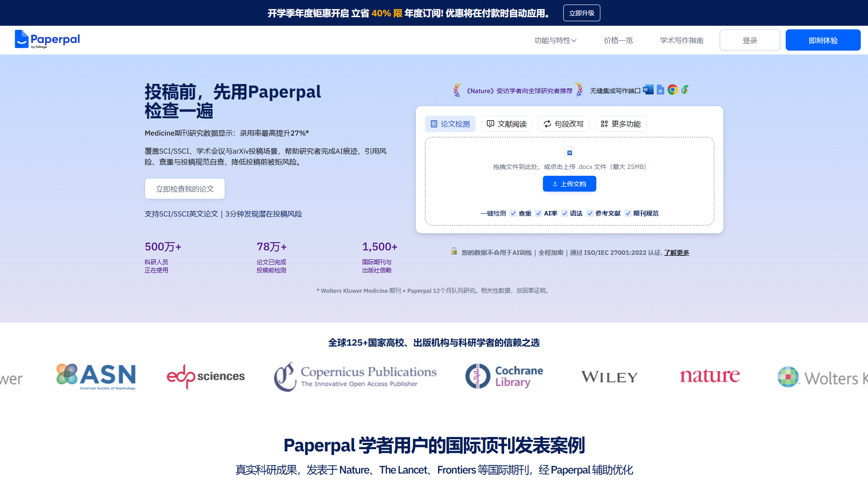The width and height of the screenshot is (868, 488).
Task: Click the drag-and-drop docx upload text
Action: coord(570,167)
